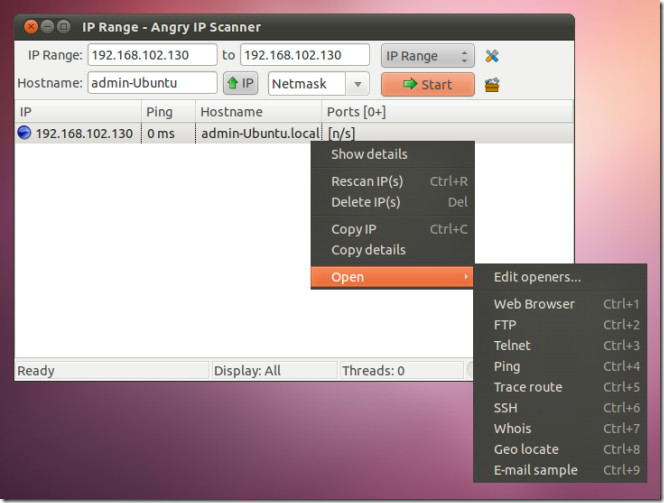Click the Ready status bar text
The image size is (664, 503).
point(36,371)
